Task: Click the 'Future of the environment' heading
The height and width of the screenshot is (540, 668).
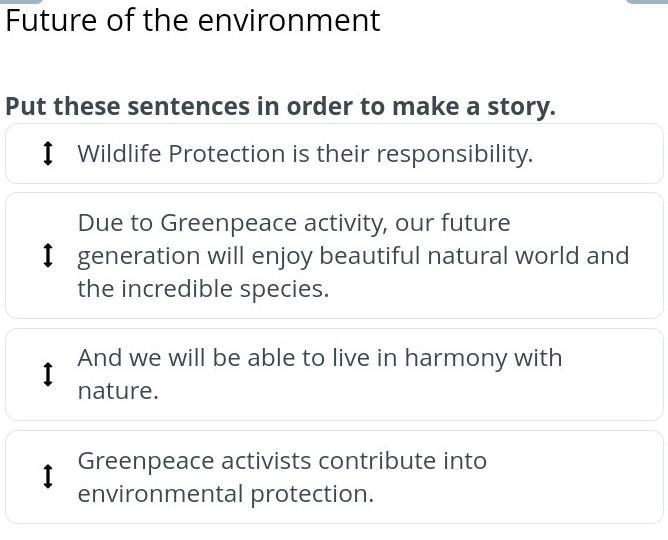Action: [x=193, y=21]
